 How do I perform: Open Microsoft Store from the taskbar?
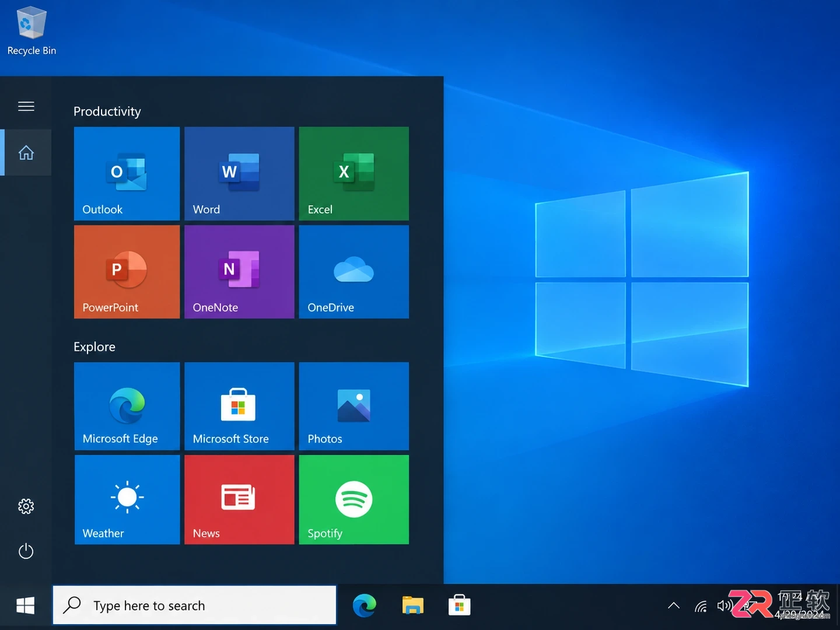pyautogui.click(x=459, y=605)
